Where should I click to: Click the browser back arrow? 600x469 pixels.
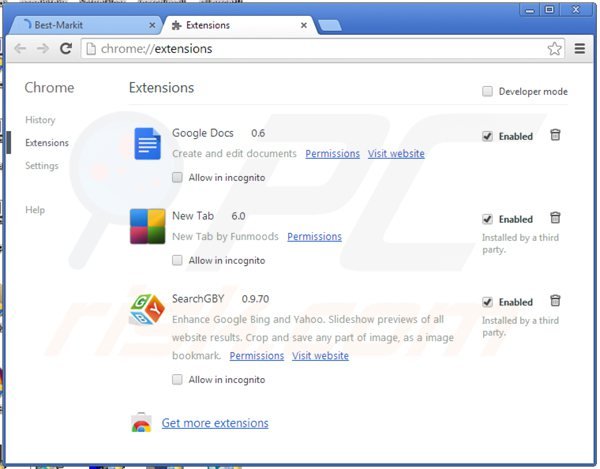coord(20,49)
